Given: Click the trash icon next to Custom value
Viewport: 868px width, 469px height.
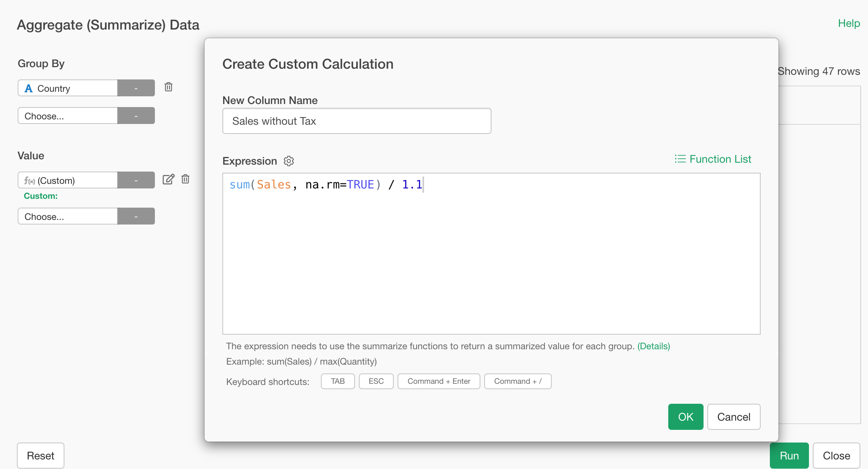Looking at the screenshot, I should pyautogui.click(x=186, y=179).
